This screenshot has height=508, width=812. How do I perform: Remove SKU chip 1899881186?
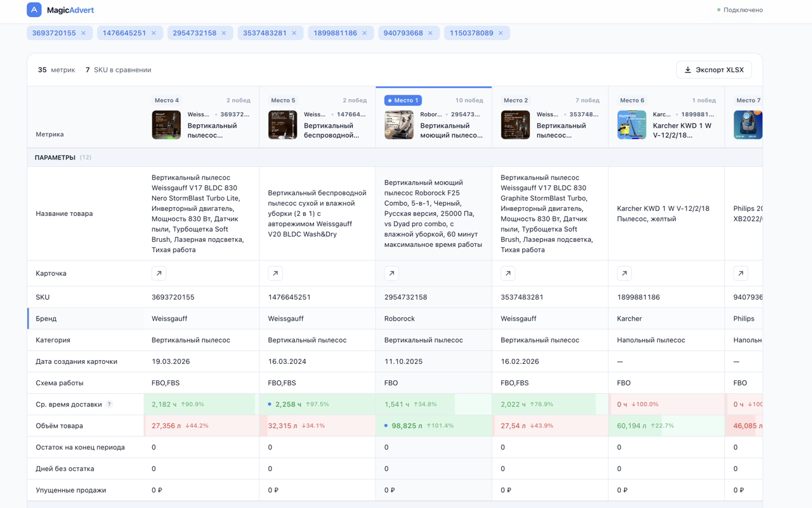pyautogui.click(x=365, y=33)
